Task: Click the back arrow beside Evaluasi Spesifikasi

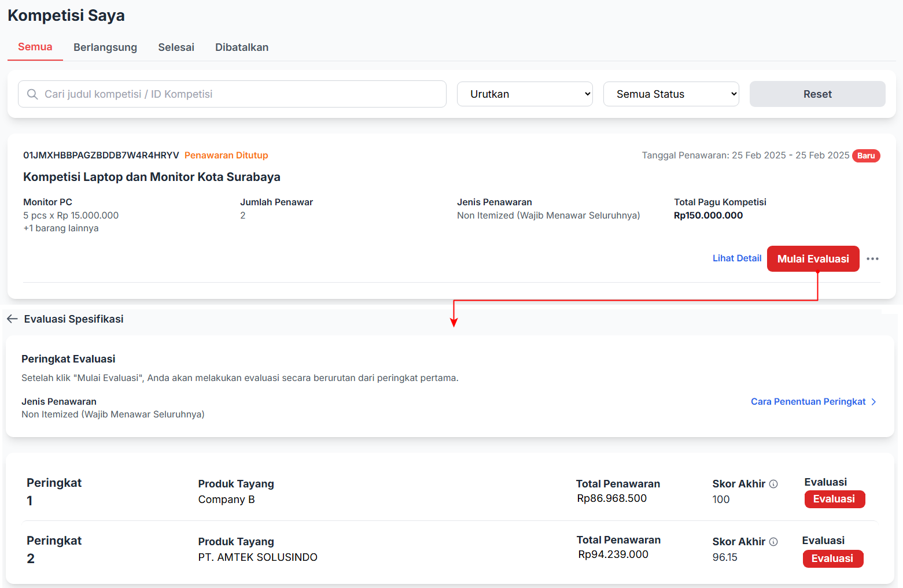Action: [12, 319]
